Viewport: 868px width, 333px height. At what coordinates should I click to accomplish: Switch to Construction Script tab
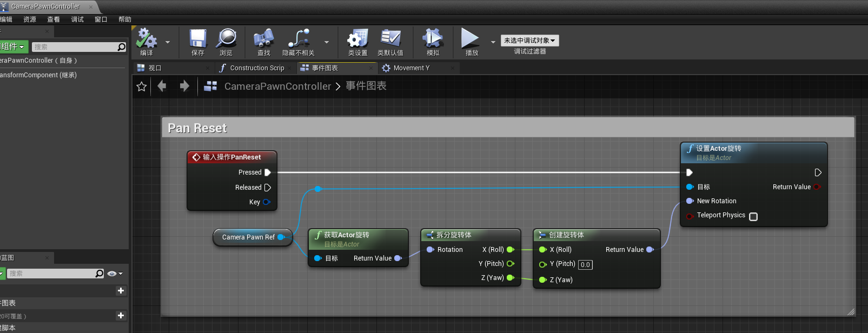click(x=255, y=68)
